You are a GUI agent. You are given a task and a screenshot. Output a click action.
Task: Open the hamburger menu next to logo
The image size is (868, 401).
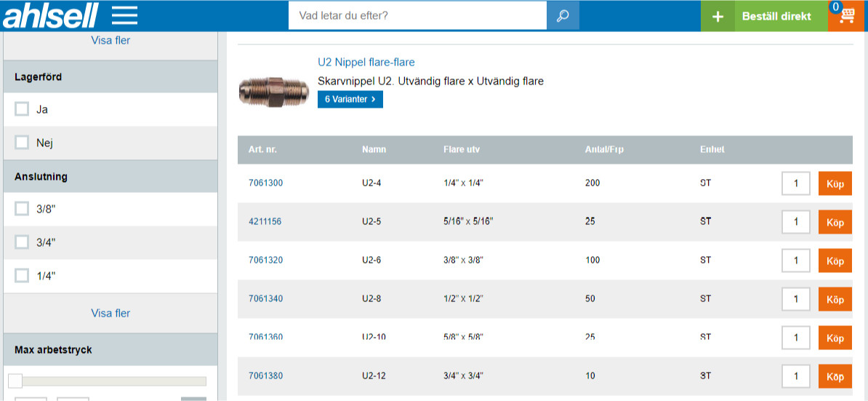click(124, 15)
